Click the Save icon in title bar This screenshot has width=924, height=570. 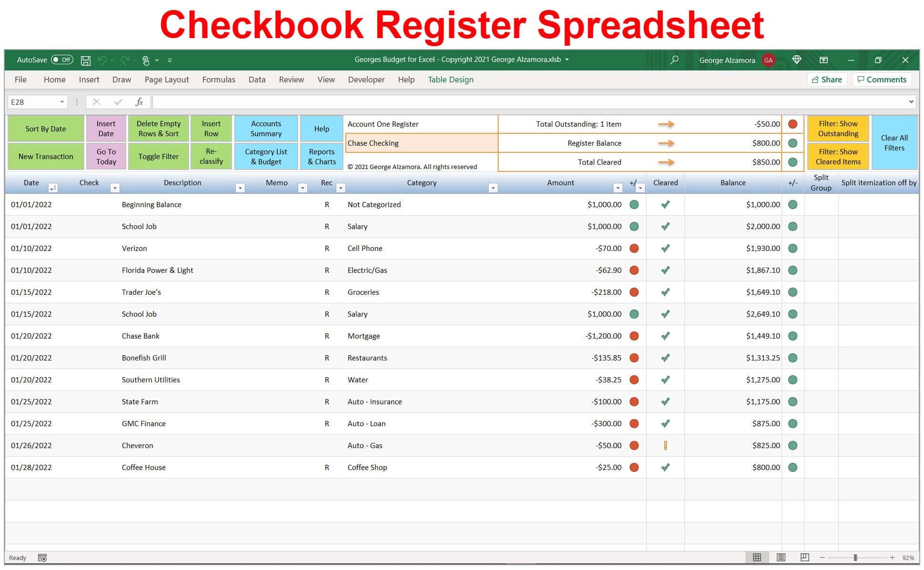86,60
